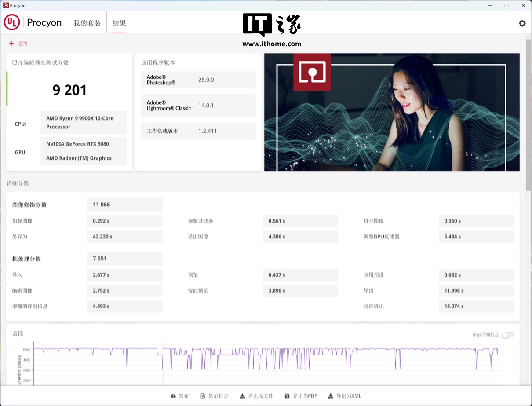Maximize the Procyon window

click(x=506, y=5)
